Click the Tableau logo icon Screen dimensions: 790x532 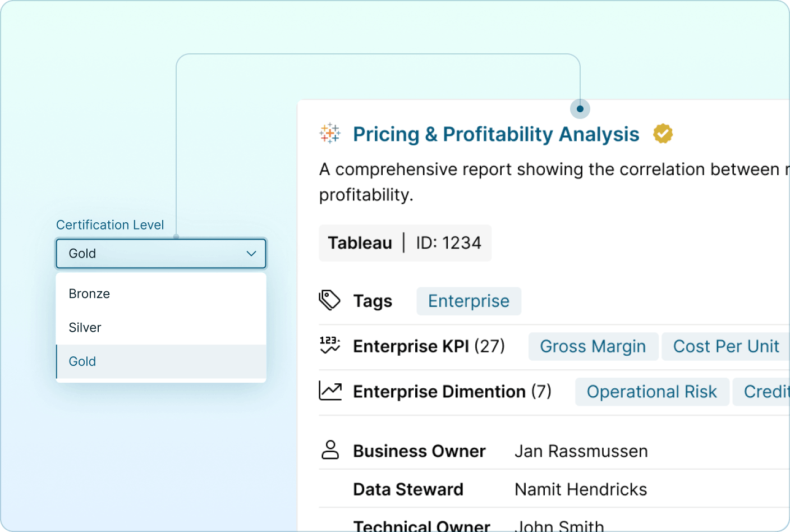pyautogui.click(x=330, y=134)
